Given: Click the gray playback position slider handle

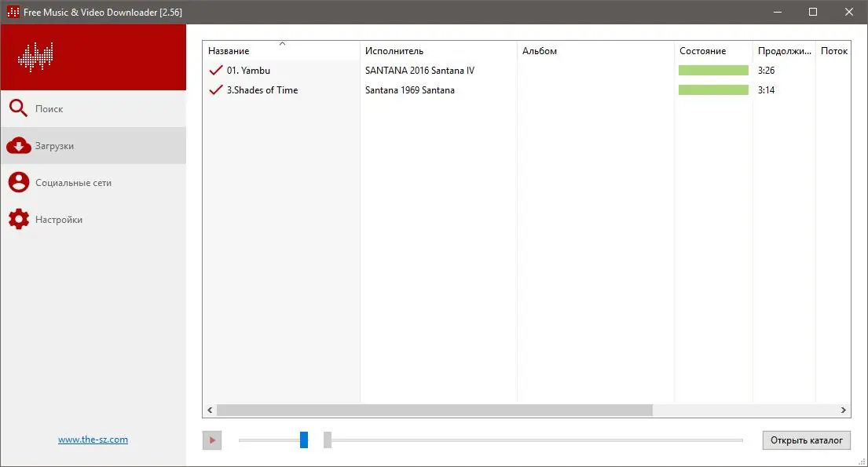Looking at the screenshot, I should (328, 440).
